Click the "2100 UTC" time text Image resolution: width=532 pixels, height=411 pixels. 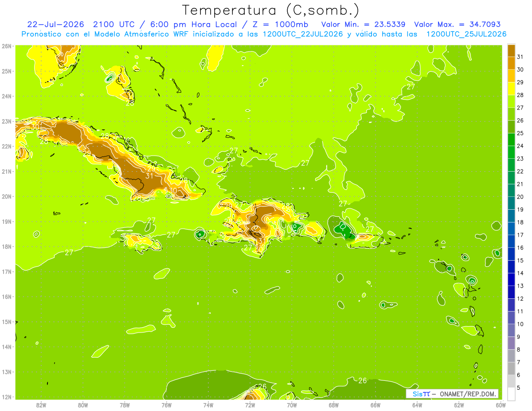tap(113, 24)
